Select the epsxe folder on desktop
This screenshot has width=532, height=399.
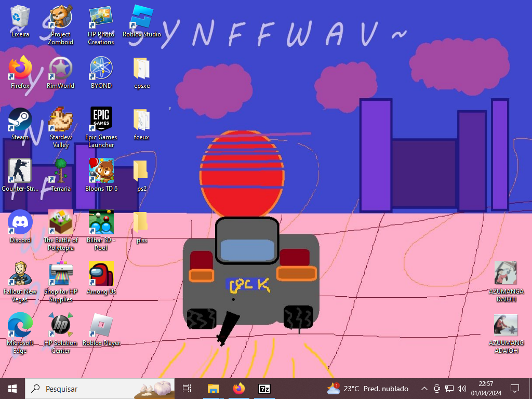pyautogui.click(x=141, y=73)
